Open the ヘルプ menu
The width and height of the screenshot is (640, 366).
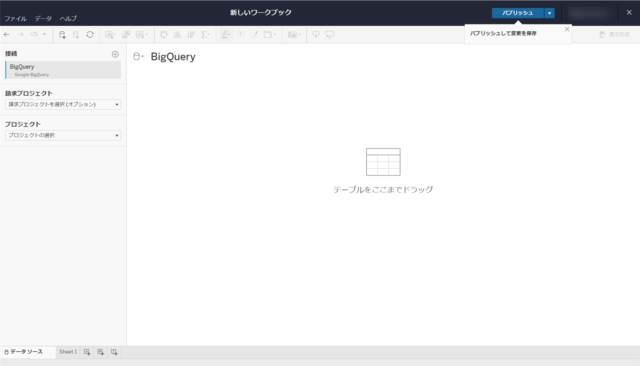pos(68,18)
